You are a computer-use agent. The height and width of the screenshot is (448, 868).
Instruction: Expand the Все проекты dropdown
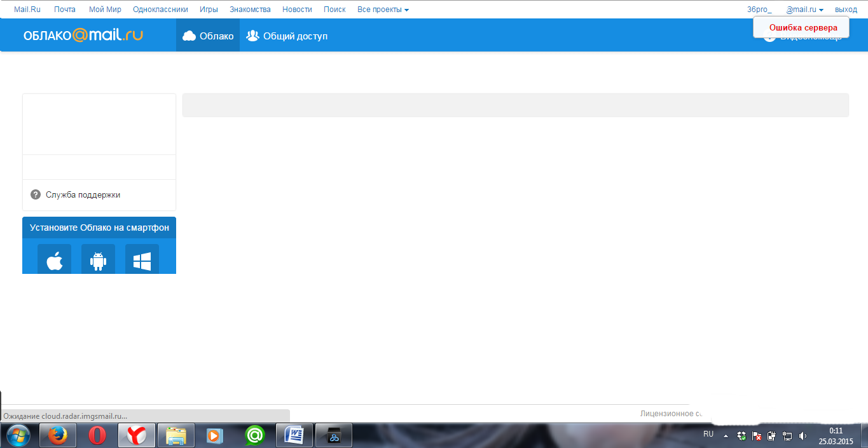coord(383,10)
